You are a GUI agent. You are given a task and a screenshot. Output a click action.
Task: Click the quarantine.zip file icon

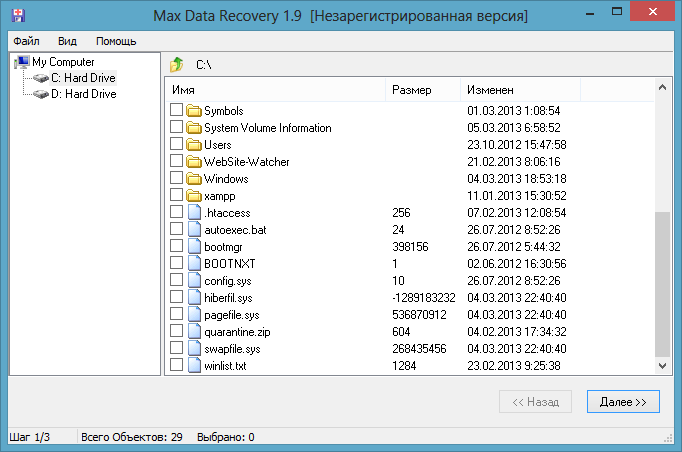coord(194,331)
